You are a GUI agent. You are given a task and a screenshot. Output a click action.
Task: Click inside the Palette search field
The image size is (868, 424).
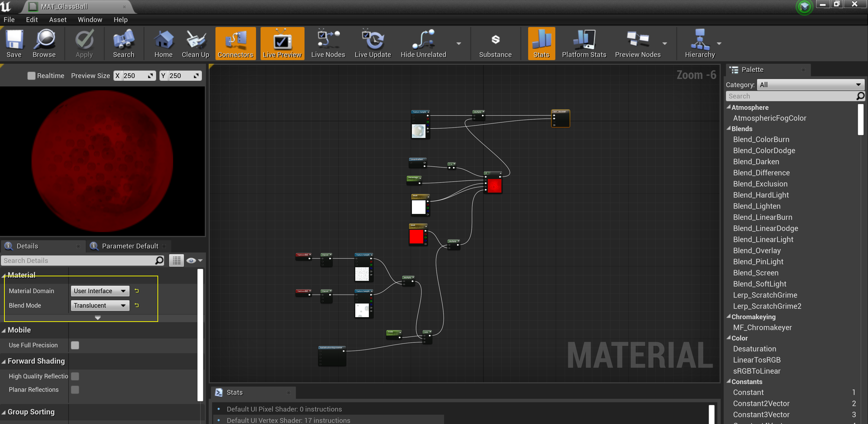(792, 96)
